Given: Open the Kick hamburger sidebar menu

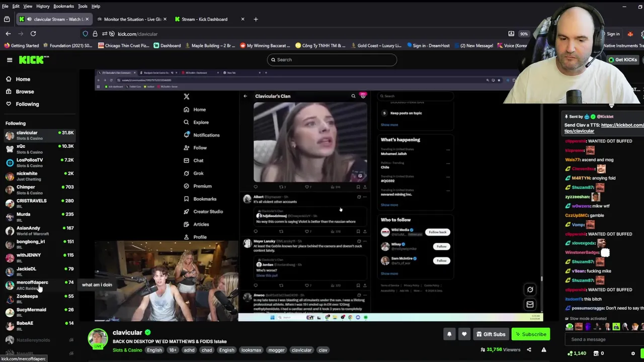Looking at the screenshot, I should pos(10,60).
